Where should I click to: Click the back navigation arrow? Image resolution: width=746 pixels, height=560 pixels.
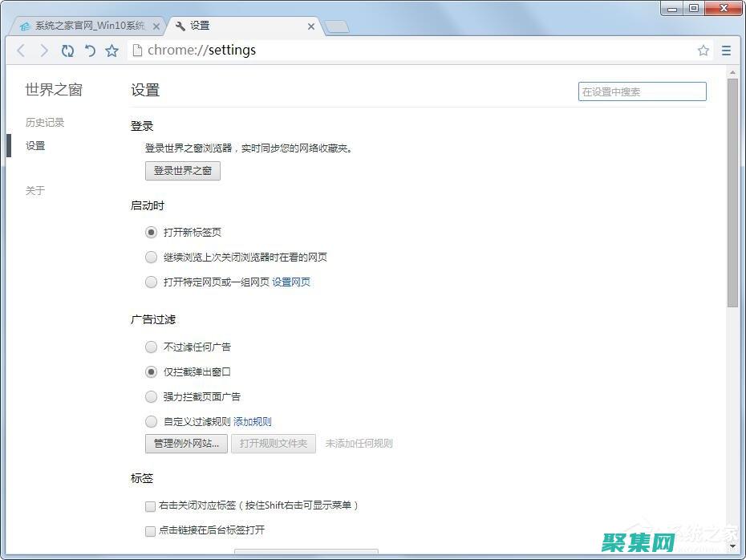tap(21, 50)
